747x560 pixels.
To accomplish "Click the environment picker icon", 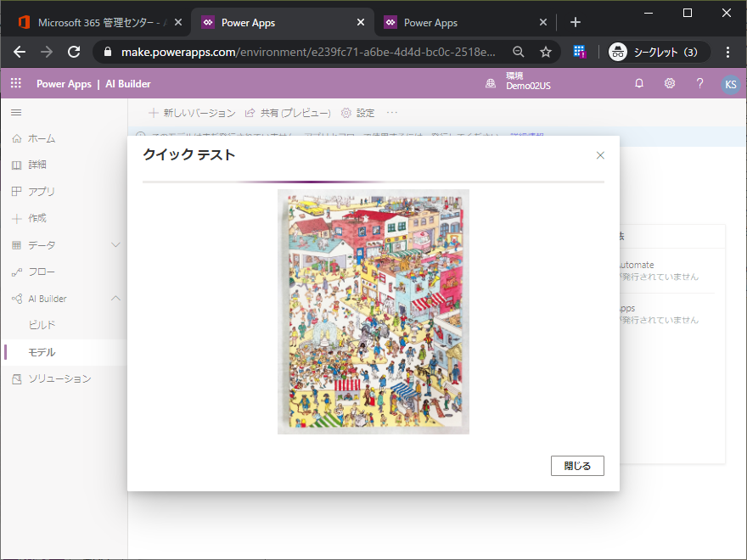I will click(x=491, y=84).
